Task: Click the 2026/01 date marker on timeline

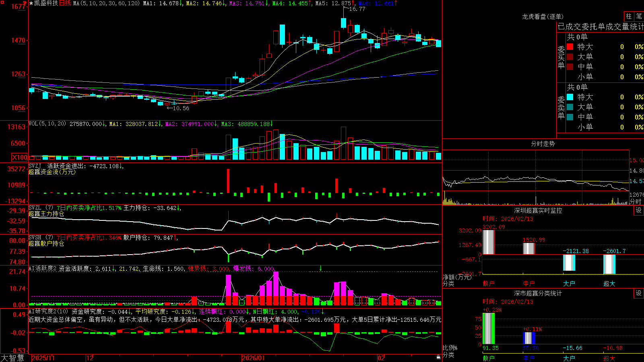Action: [253, 358]
